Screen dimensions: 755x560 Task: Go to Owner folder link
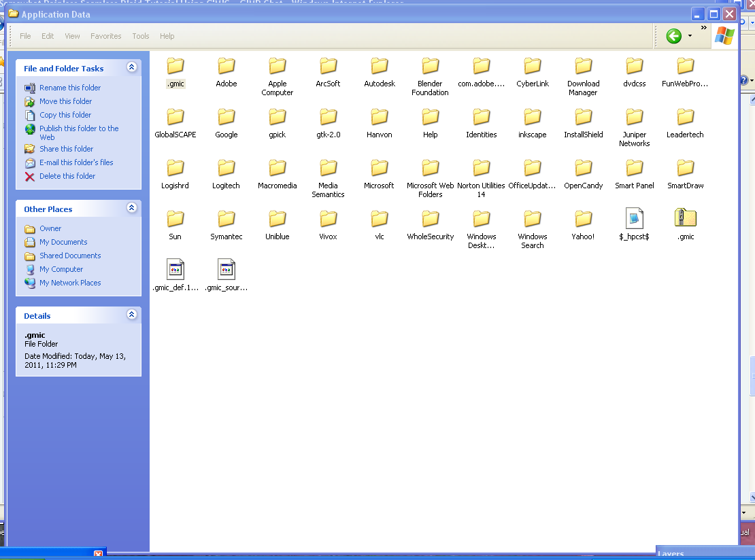[x=50, y=228]
